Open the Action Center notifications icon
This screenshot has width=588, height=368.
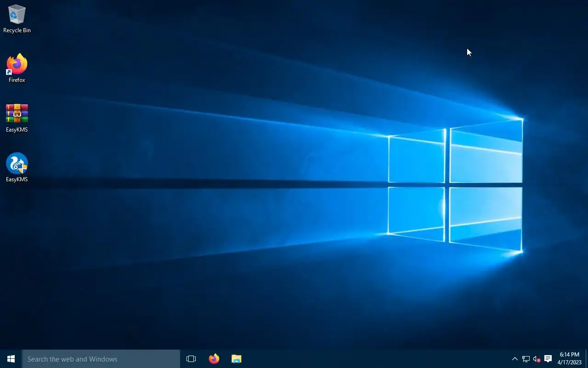(548, 359)
